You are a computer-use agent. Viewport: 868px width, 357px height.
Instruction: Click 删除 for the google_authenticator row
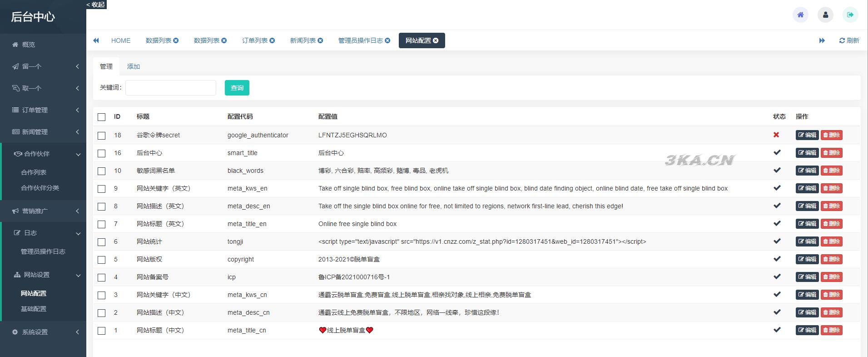[x=832, y=135]
